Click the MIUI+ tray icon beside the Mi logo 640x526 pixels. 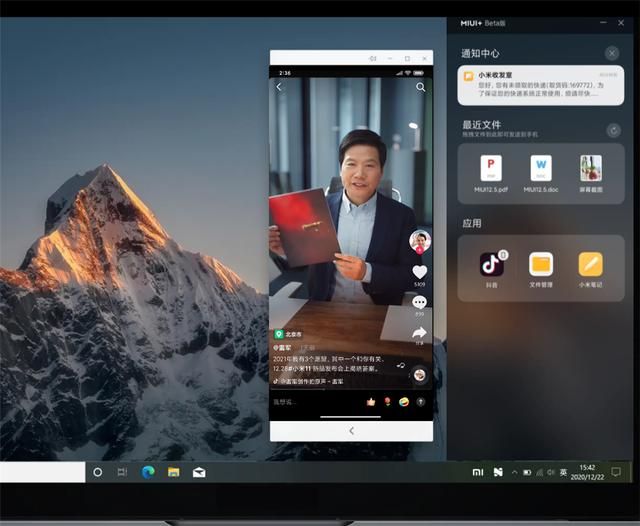(x=498, y=472)
